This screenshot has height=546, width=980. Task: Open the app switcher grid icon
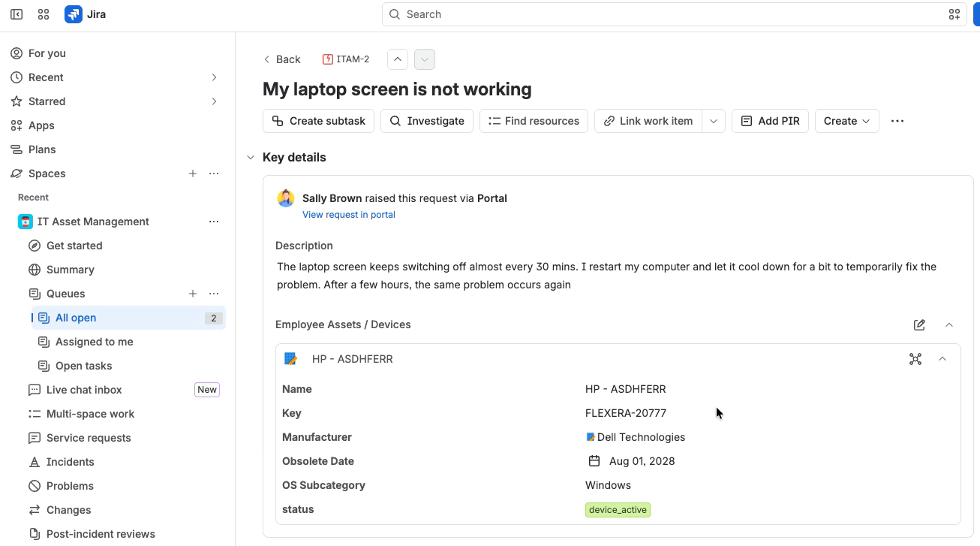coord(44,14)
